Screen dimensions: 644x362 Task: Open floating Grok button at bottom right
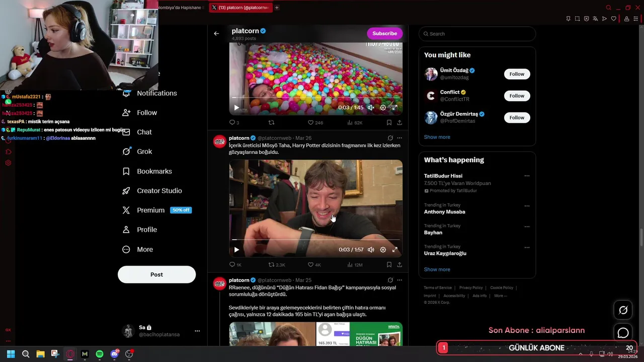pyautogui.click(x=623, y=310)
